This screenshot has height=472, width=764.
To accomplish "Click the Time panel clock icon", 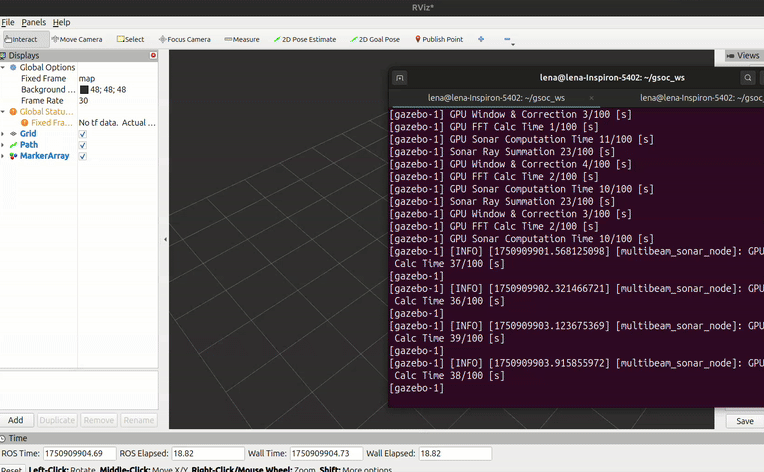I will pyautogui.click(x=3, y=438).
